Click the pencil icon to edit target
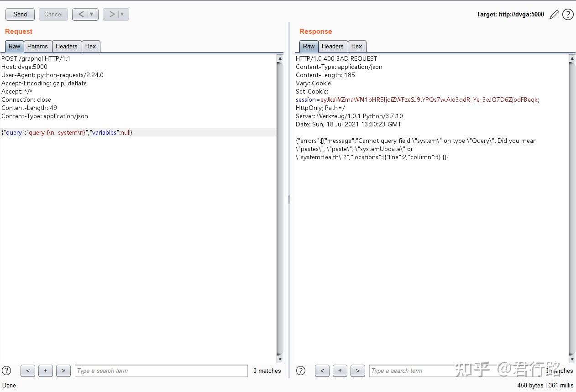This screenshot has height=392, width=576. 554,15
